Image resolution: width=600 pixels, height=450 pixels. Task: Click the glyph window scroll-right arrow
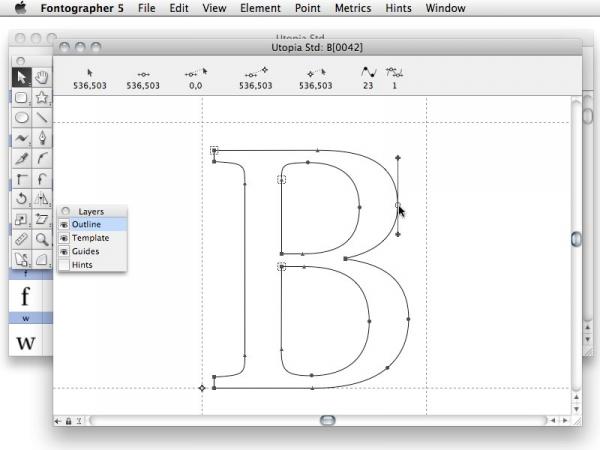click(x=564, y=421)
